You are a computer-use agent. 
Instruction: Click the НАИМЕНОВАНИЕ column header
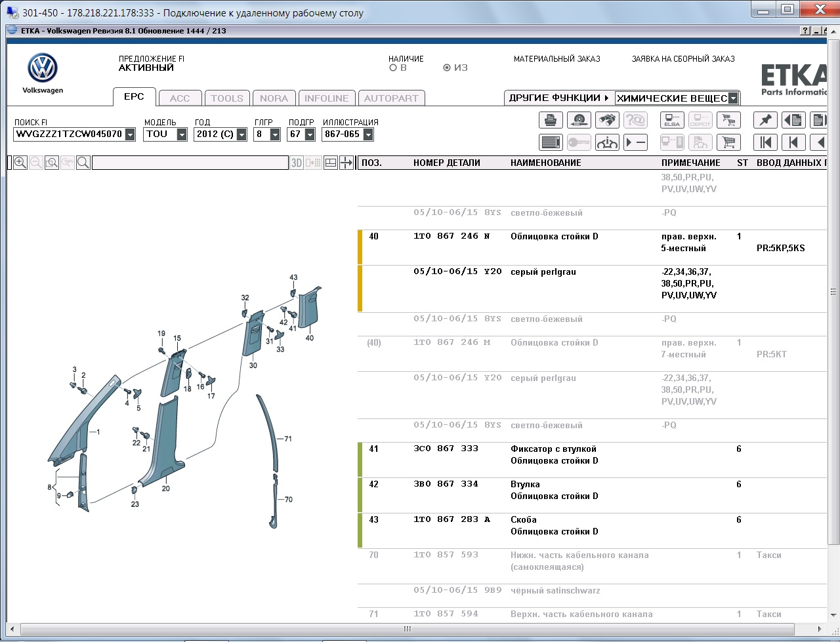[x=546, y=163]
